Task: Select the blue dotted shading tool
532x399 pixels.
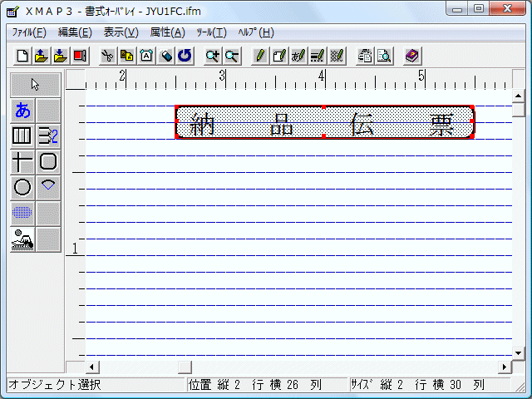Action: [x=22, y=213]
